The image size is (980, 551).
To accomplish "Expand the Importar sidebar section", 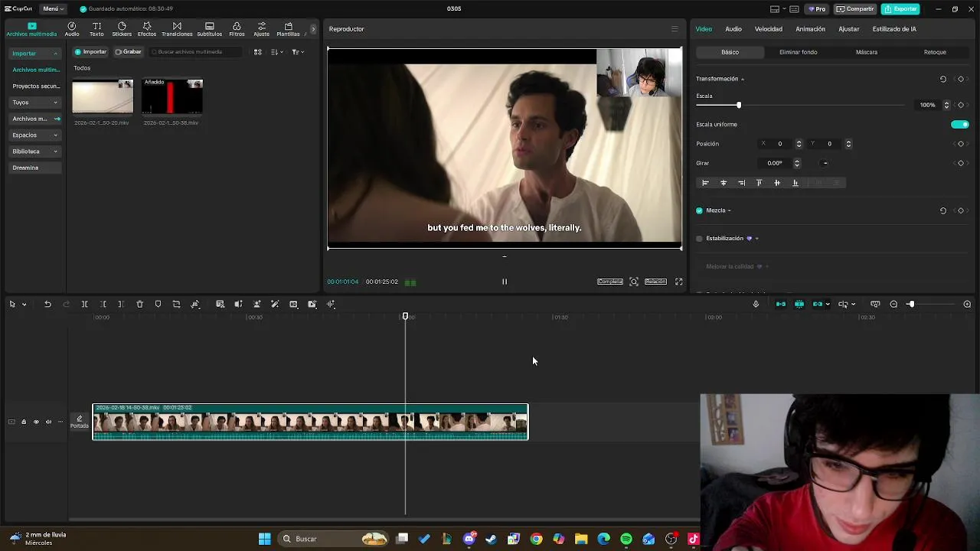I will point(35,54).
